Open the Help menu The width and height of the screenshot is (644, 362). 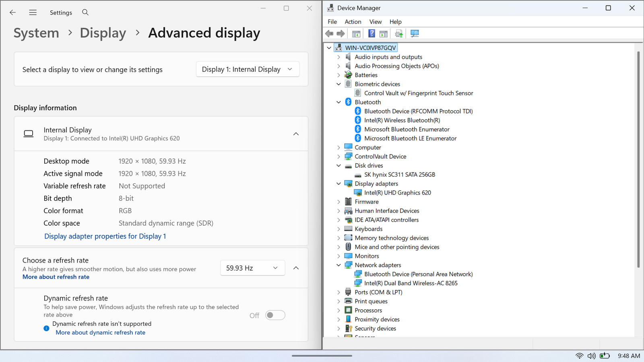(395, 22)
